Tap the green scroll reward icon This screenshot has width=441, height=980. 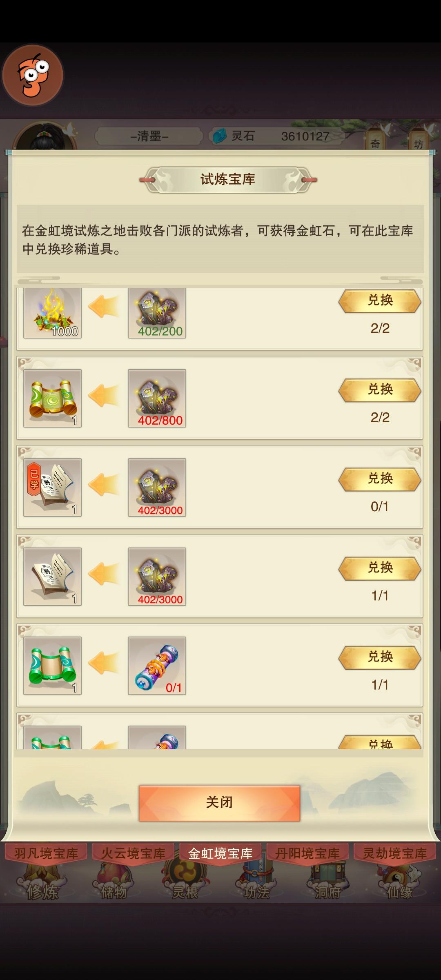(52, 666)
